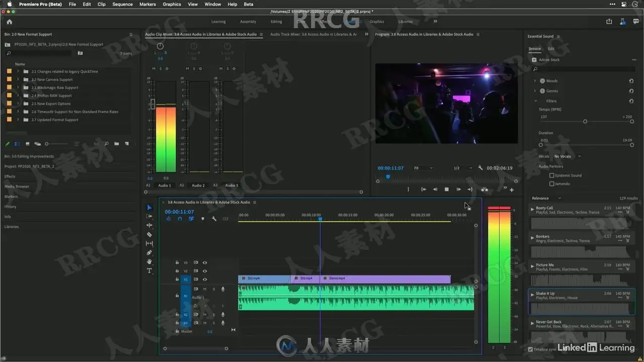Select the Slip tool
Image resolution: width=644 pixels, height=362 pixels.
pyautogui.click(x=149, y=243)
